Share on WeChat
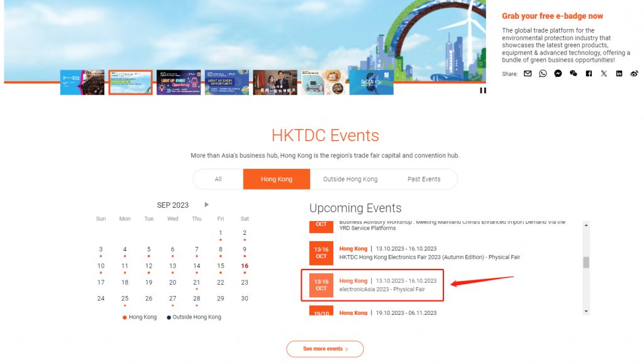644x364 pixels. [x=573, y=74]
